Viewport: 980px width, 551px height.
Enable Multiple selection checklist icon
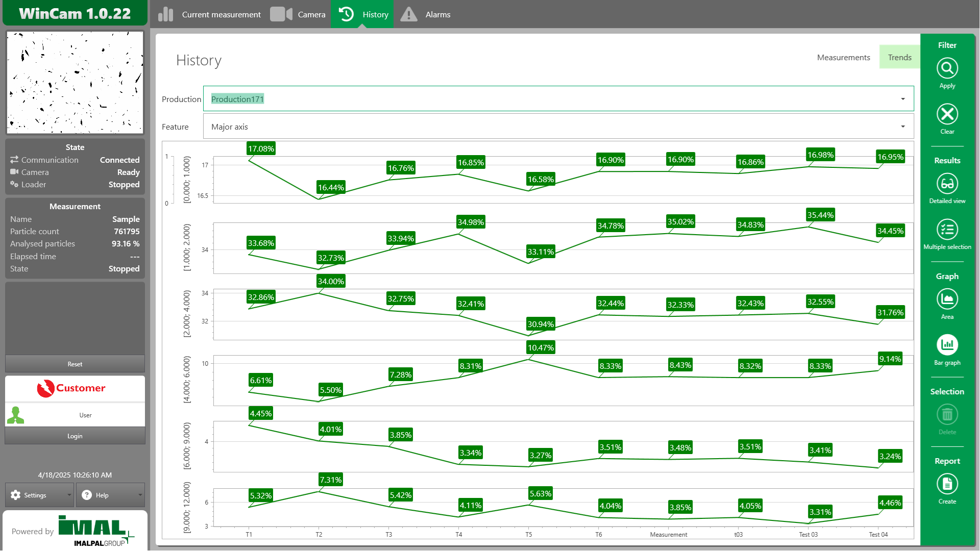947,230
